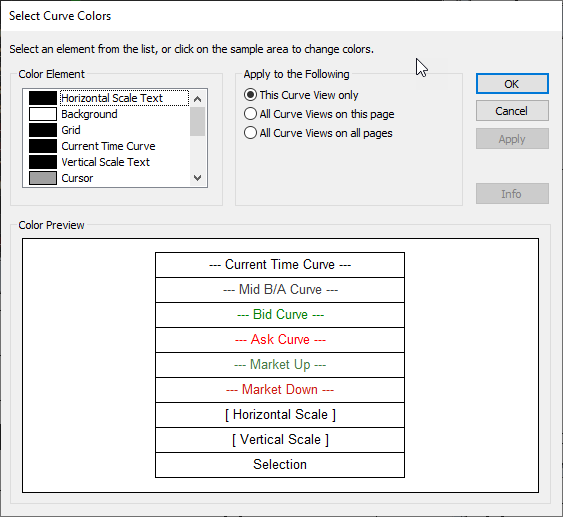Select Horizontal Scale Text color swatch
563x517 pixels.
click(x=43, y=98)
